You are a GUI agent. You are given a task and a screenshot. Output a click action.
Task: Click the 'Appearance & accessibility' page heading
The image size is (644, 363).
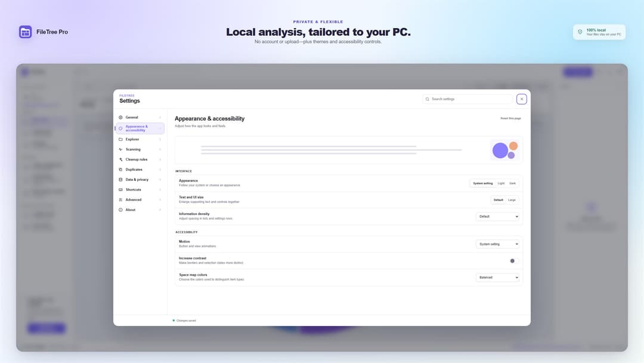pos(209,118)
